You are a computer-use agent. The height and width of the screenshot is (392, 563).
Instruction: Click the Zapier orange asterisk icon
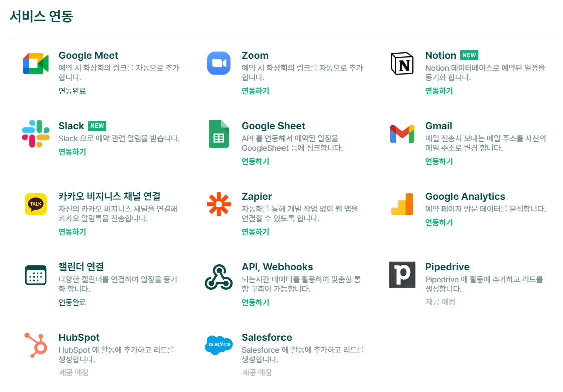pyautogui.click(x=219, y=204)
